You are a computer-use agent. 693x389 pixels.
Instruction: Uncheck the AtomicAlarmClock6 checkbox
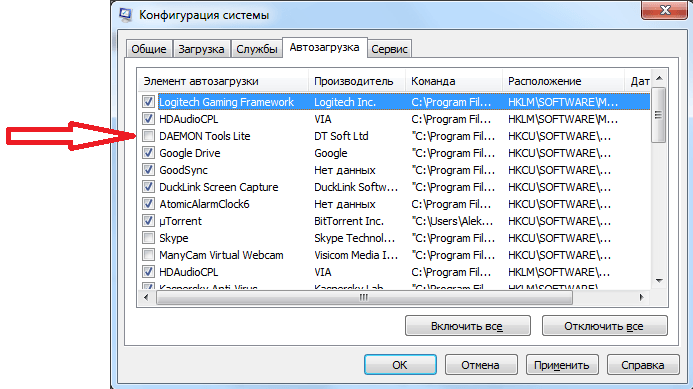coord(148,204)
